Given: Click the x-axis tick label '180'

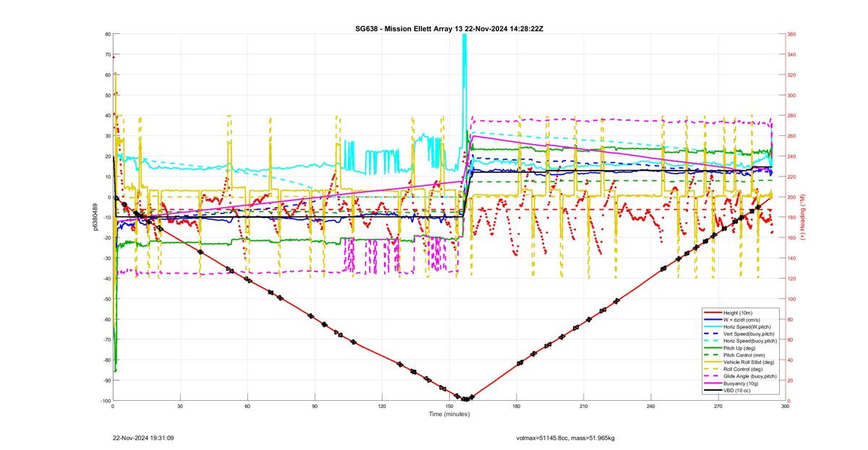Looking at the screenshot, I should point(516,407).
